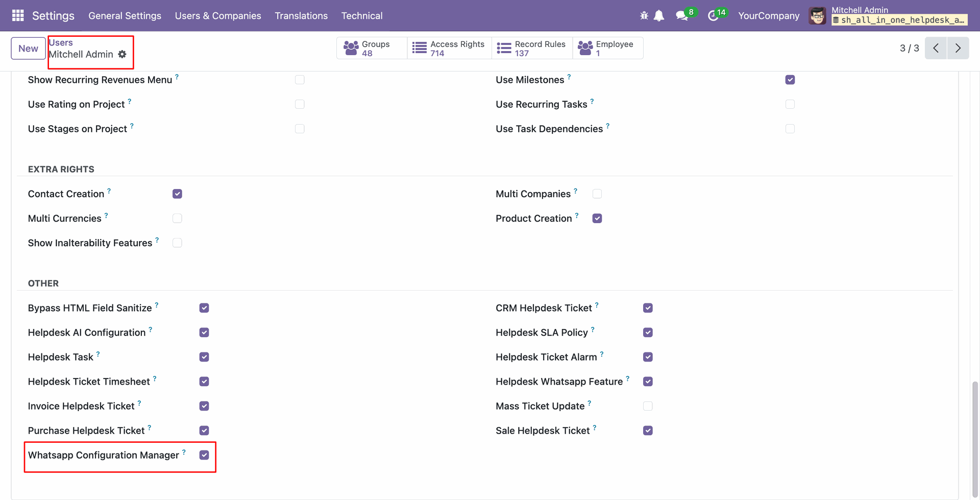Open the activities clock icon
Screen dimensions: 980x500
(713, 16)
